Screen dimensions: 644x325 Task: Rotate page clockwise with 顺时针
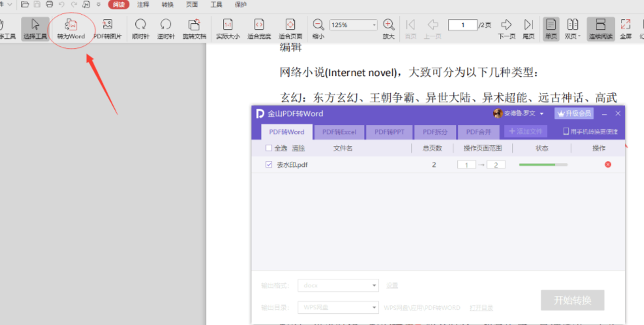tap(141, 29)
